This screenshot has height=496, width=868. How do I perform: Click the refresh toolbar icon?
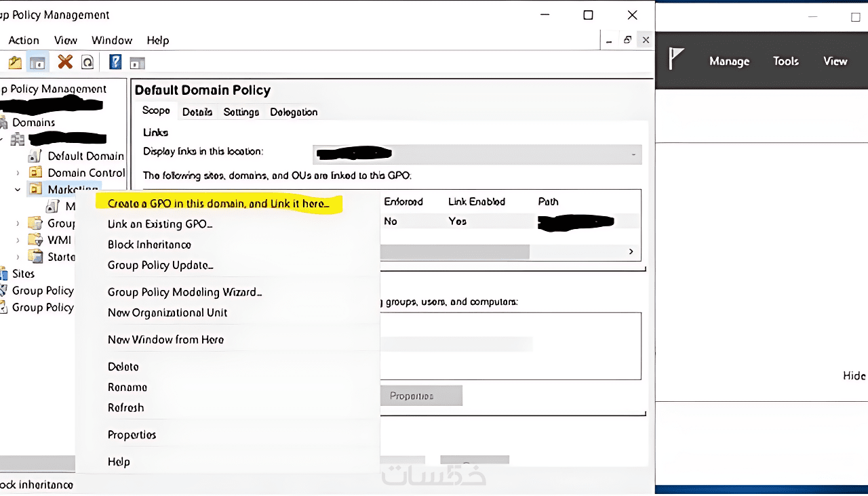click(87, 63)
